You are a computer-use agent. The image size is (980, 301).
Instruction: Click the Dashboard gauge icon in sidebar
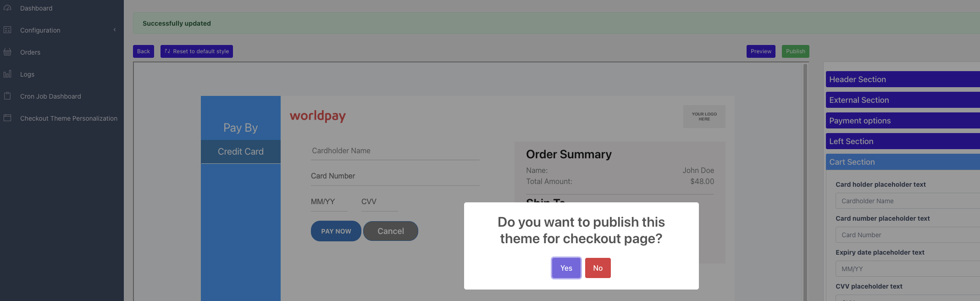click(7, 8)
